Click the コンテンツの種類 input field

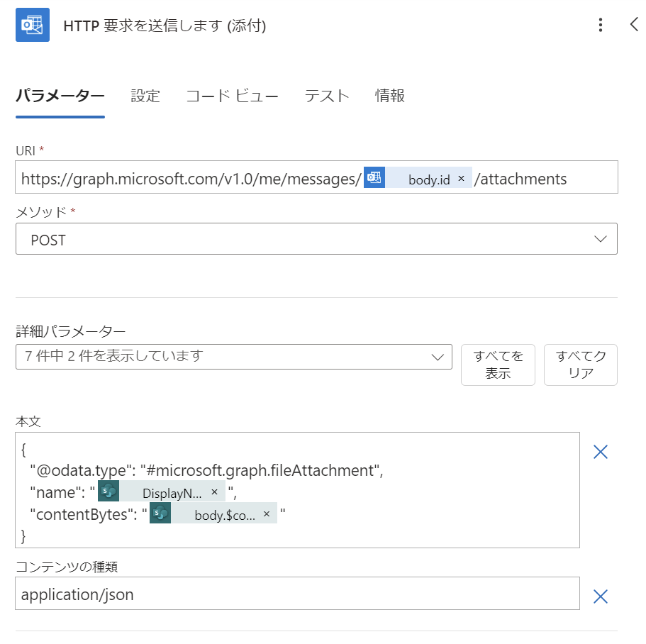(297, 594)
